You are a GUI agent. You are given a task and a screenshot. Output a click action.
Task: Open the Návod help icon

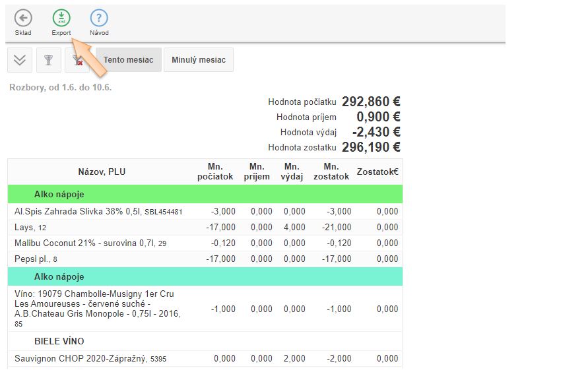point(99,18)
